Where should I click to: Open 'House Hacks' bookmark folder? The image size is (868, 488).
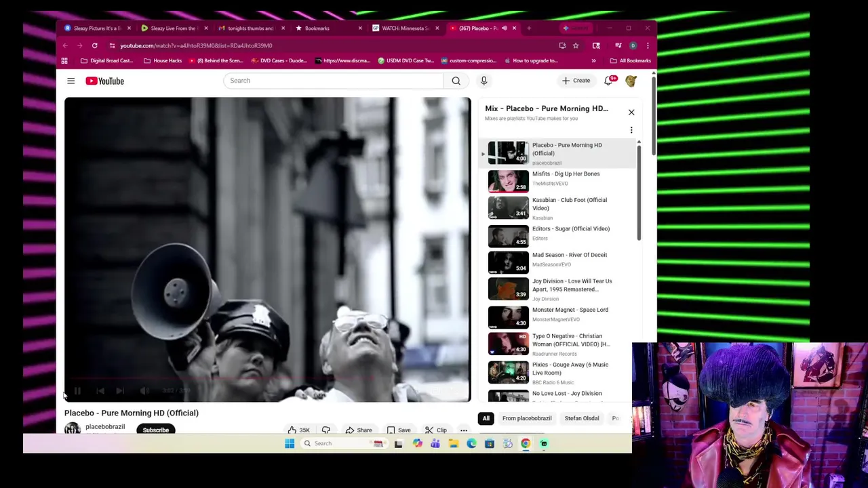pyautogui.click(x=163, y=61)
